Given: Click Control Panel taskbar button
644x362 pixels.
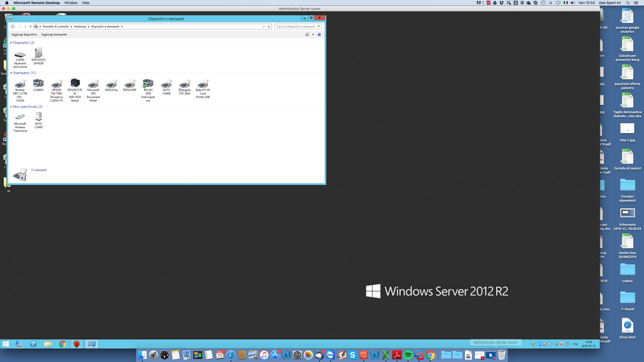Looking at the screenshot, I should [x=91, y=344].
